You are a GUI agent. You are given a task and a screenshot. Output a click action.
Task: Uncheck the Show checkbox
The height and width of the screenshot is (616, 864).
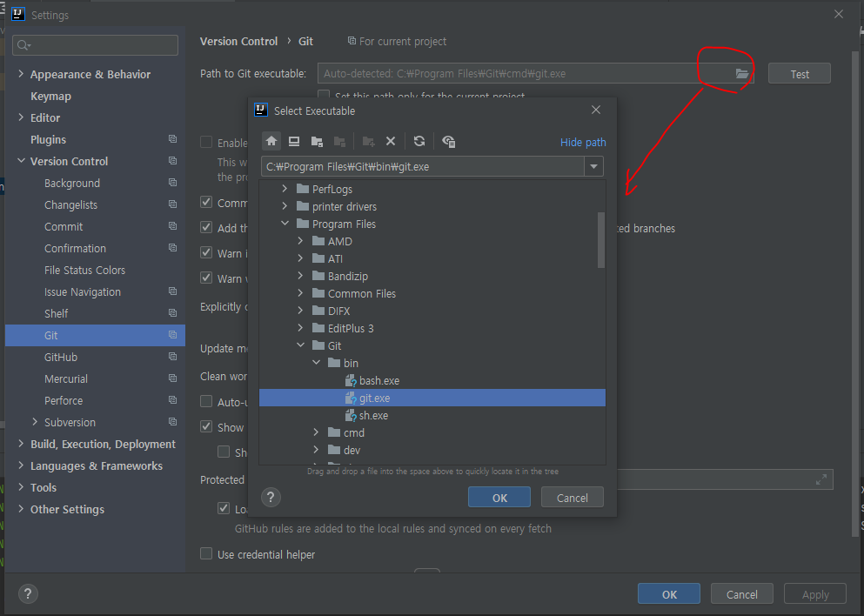206,426
